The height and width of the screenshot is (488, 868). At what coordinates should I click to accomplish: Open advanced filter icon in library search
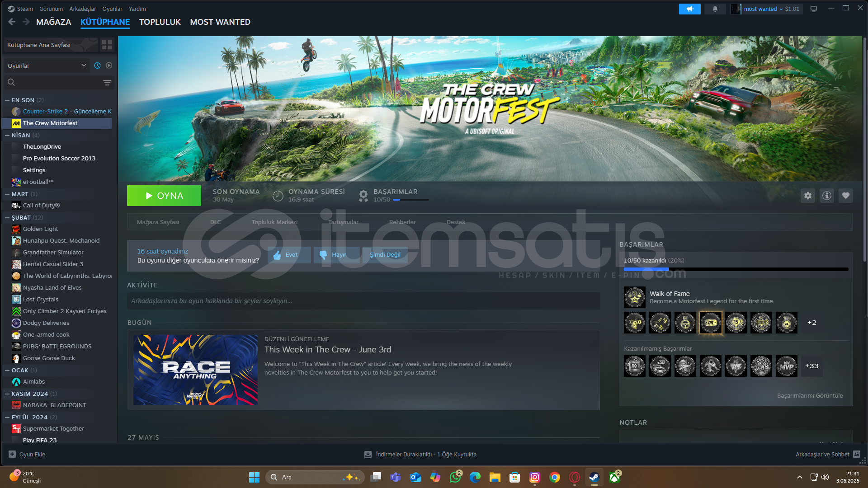pos(107,82)
